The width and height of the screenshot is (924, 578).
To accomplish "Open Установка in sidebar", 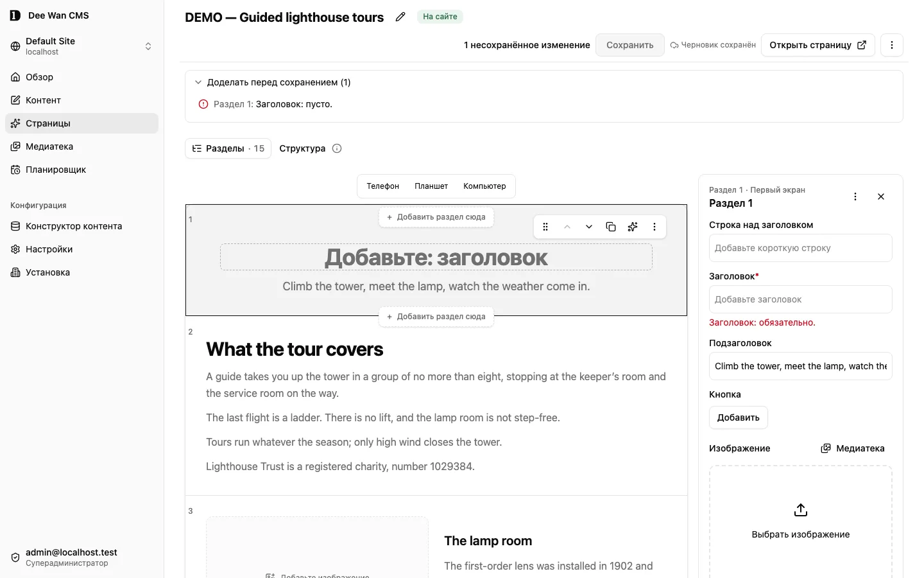I will click(x=81, y=272).
